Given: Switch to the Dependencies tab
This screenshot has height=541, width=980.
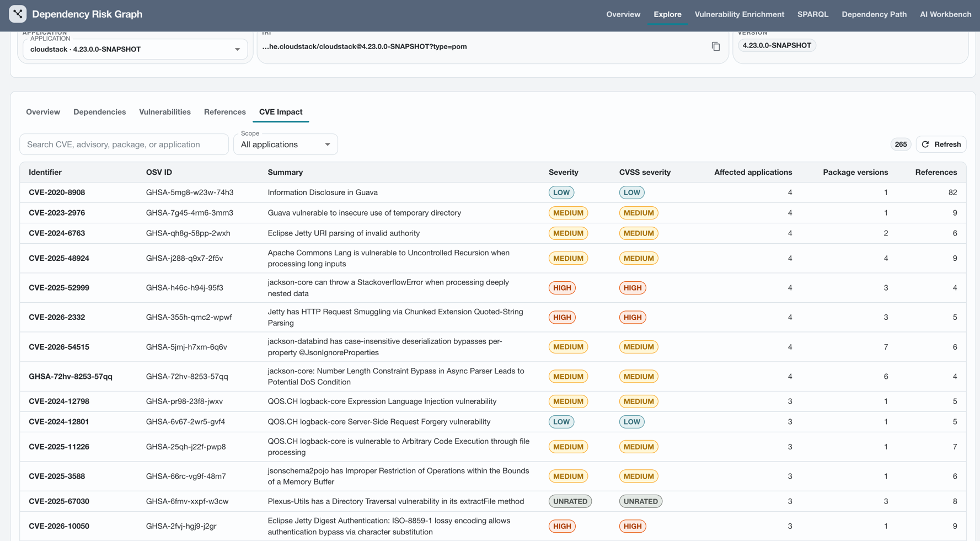Looking at the screenshot, I should click(x=100, y=112).
